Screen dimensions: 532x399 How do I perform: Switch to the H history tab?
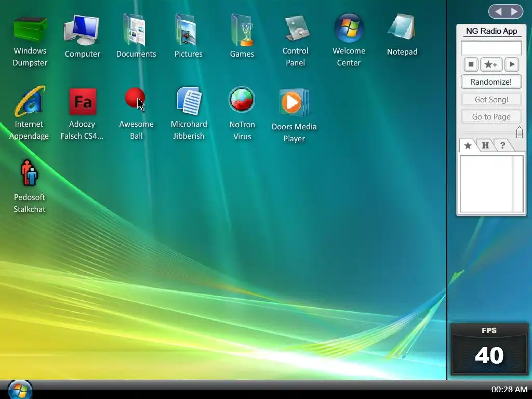pos(485,145)
